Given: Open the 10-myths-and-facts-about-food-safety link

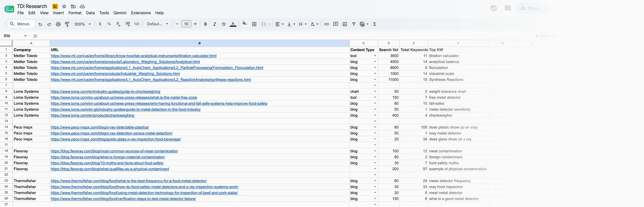Looking at the screenshot, I should point(107,163).
